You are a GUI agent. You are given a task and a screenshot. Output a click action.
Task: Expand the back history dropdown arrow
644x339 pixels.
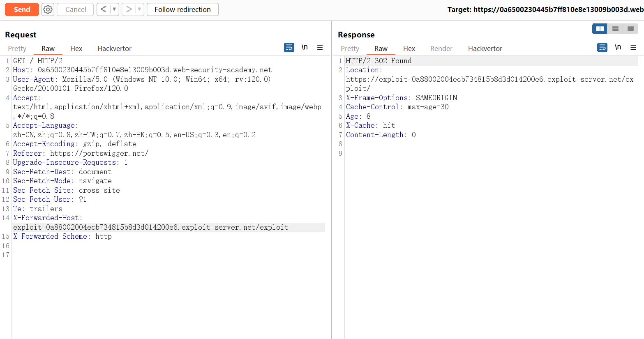click(114, 9)
